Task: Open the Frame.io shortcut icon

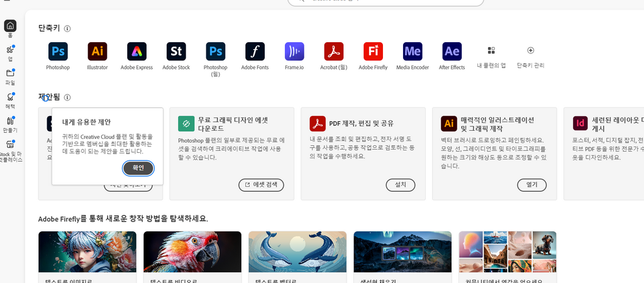Action: click(x=294, y=52)
